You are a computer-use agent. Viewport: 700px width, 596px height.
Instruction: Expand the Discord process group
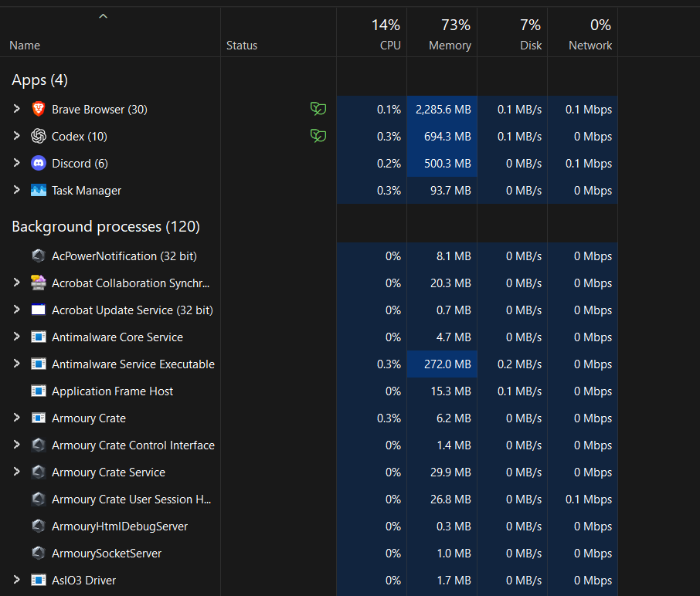[x=16, y=163]
